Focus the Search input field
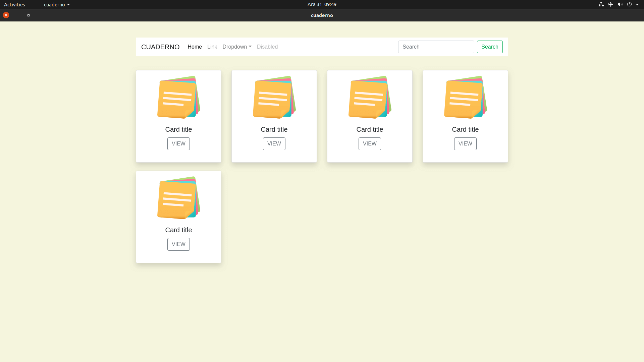 click(436, 47)
